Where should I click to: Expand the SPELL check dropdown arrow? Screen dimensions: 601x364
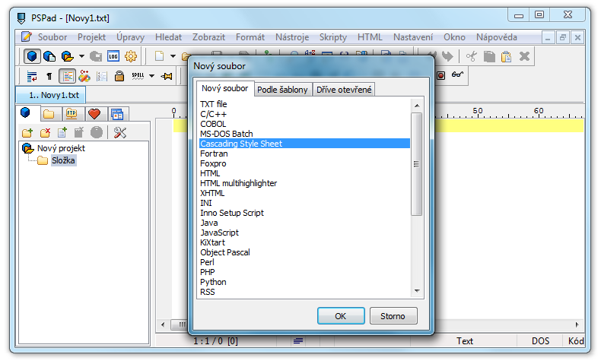click(x=151, y=75)
